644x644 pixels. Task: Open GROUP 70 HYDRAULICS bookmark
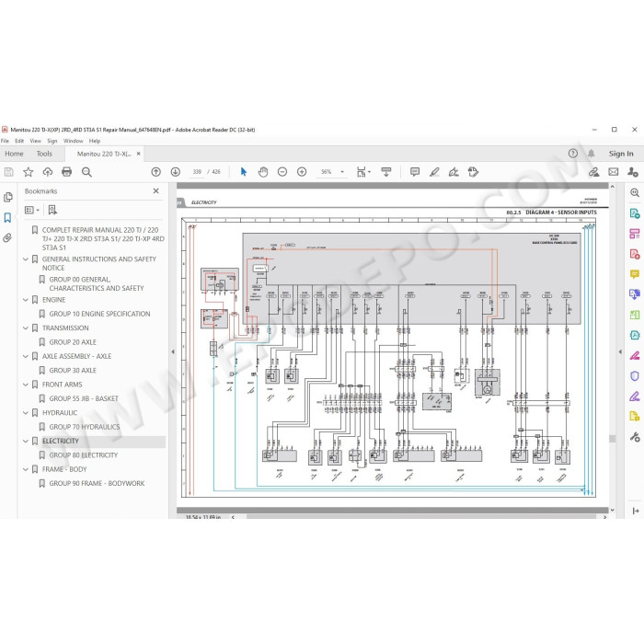point(85,427)
